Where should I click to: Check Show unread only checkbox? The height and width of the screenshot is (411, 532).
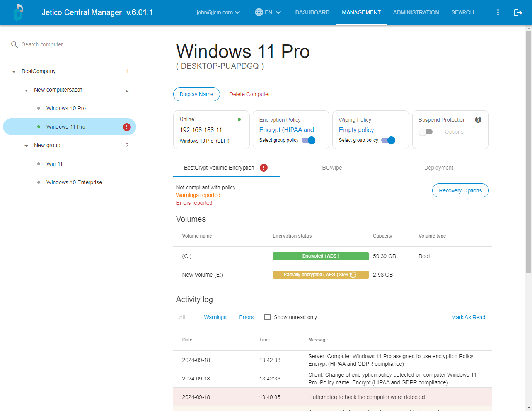pos(268,317)
